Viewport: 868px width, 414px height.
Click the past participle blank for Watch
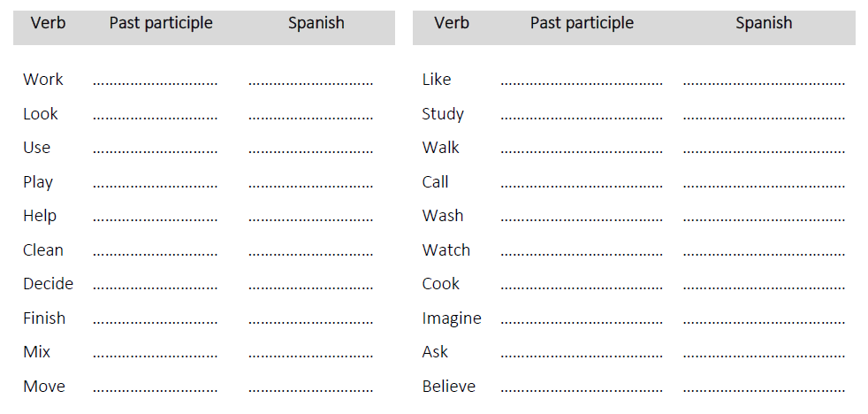point(581,252)
